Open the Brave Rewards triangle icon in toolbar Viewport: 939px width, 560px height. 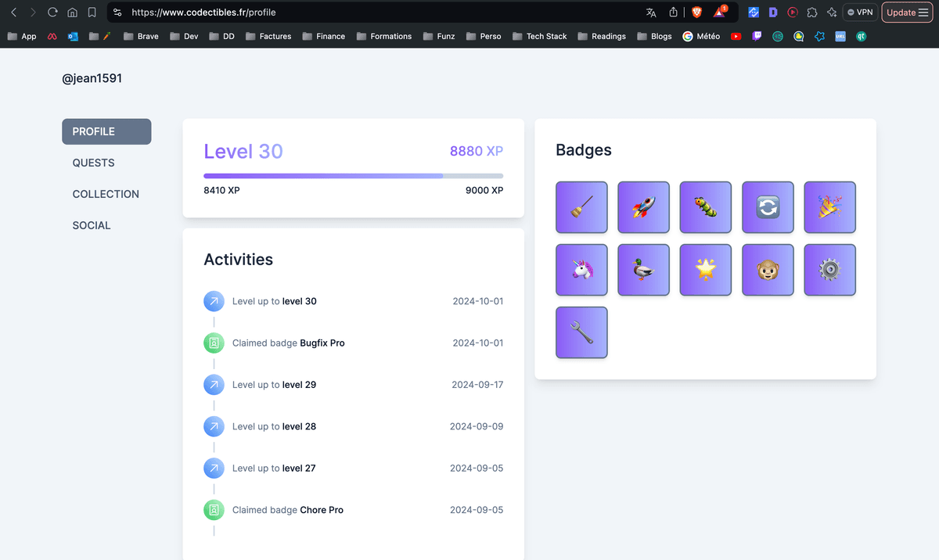(x=718, y=12)
